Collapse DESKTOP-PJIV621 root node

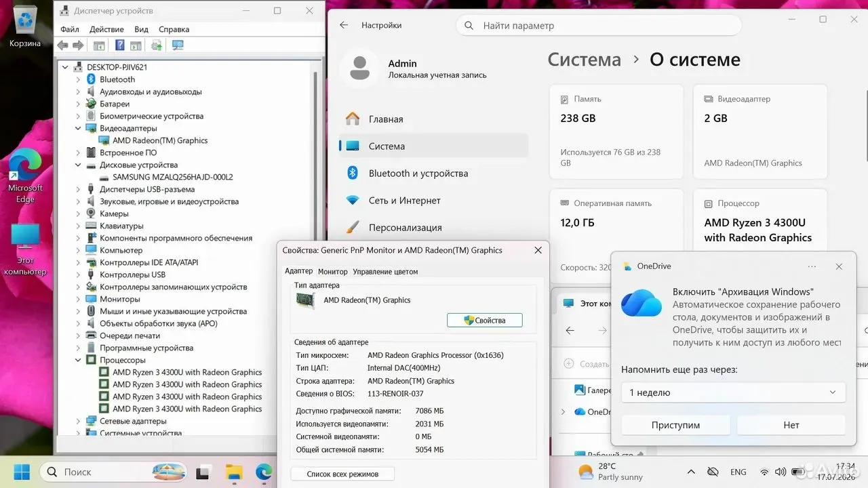(65, 67)
